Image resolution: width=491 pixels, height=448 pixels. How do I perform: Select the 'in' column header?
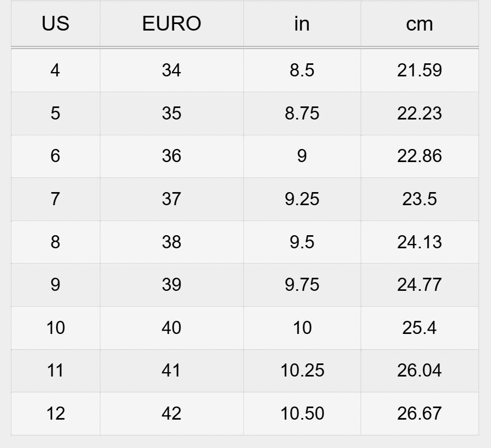coord(302,24)
